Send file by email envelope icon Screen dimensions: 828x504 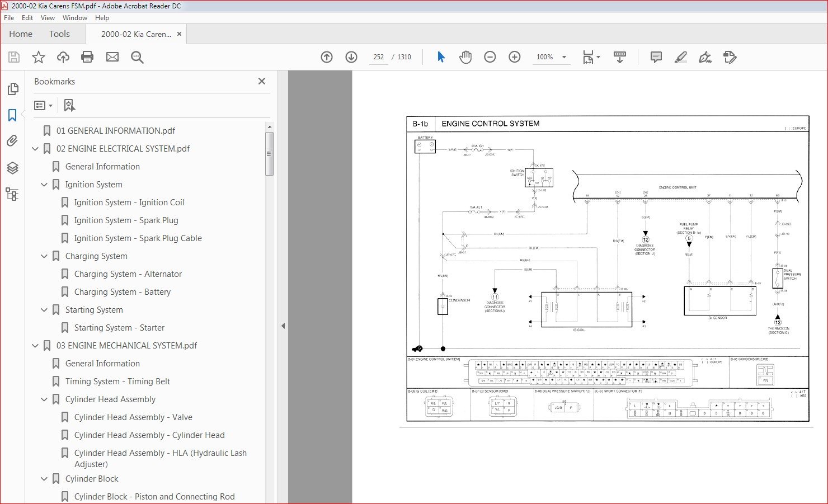(112, 57)
